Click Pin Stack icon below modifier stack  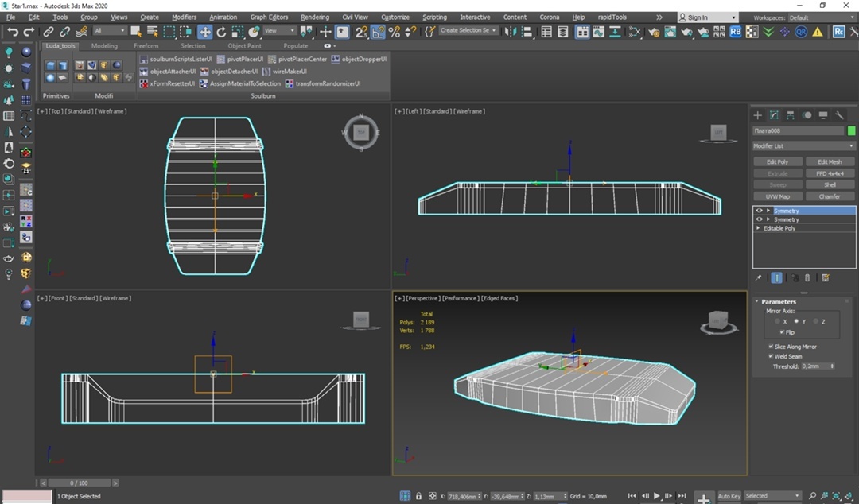[758, 277]
